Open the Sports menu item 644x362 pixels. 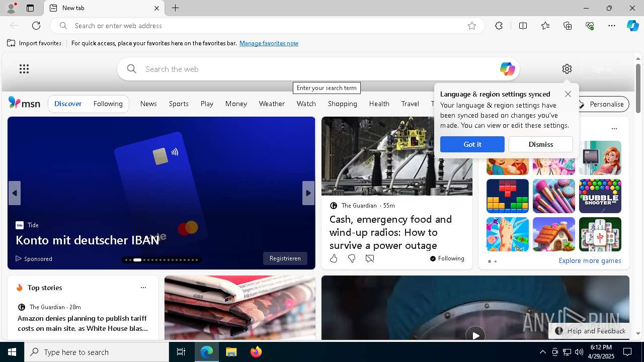pyautogui.click(x=179, y=104)
